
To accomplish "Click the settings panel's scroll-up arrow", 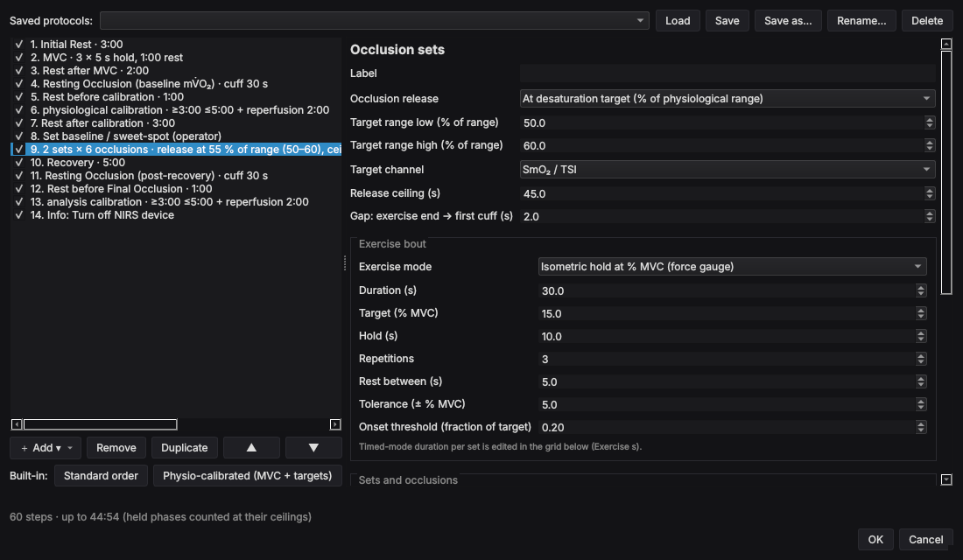I will (946, 44).
